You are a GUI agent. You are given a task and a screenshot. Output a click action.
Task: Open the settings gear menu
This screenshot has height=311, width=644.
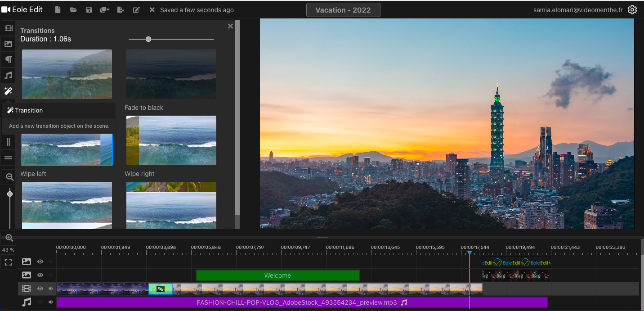coord(632,9)
